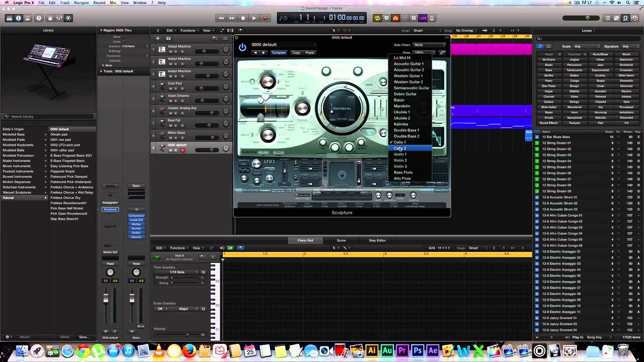Image resolution: width=644 pixels, height=362 pixels.
Task: Toggle the orange Tuner button
Action: click(395, 18)
